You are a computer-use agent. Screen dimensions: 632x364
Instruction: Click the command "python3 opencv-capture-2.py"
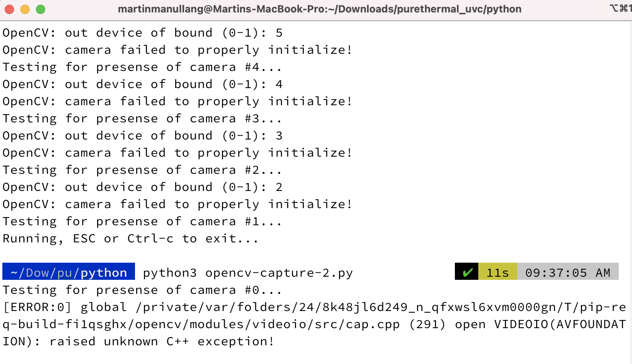click(247, 272)
